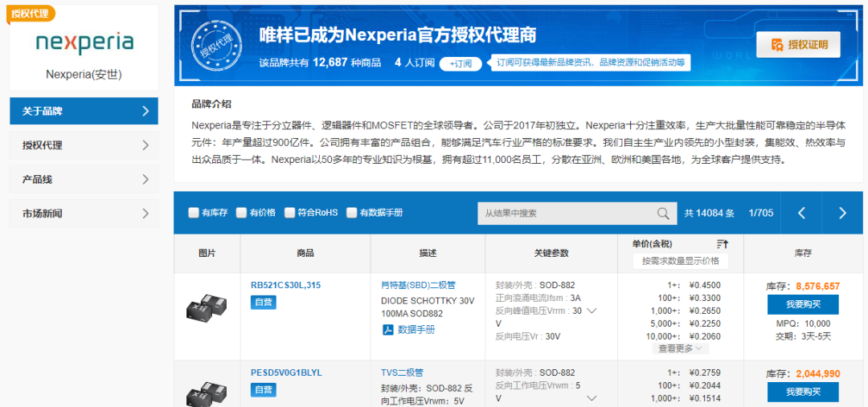Select 产品线 in the sidebar menu
Viewport: 868px width, 407px height.
(x=84, y=180)
